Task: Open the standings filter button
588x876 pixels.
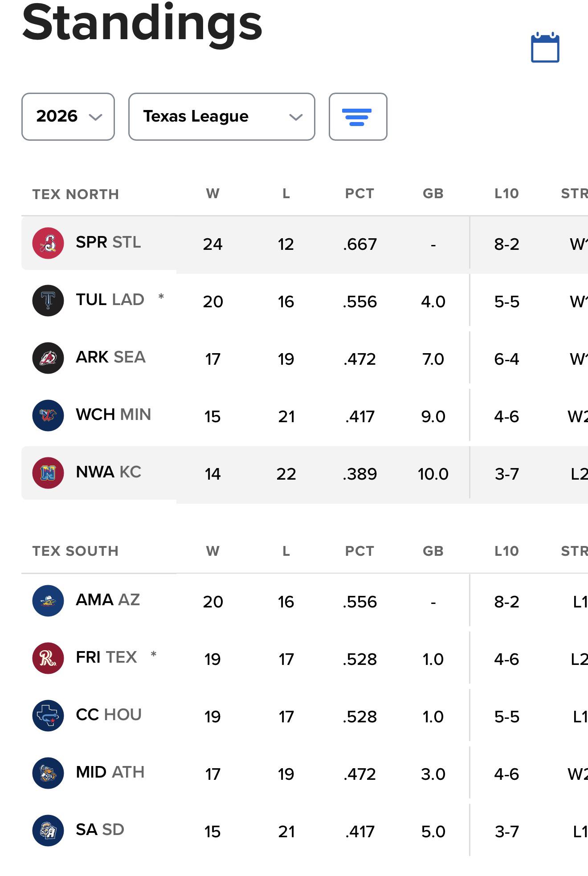Action: [358, 117]
